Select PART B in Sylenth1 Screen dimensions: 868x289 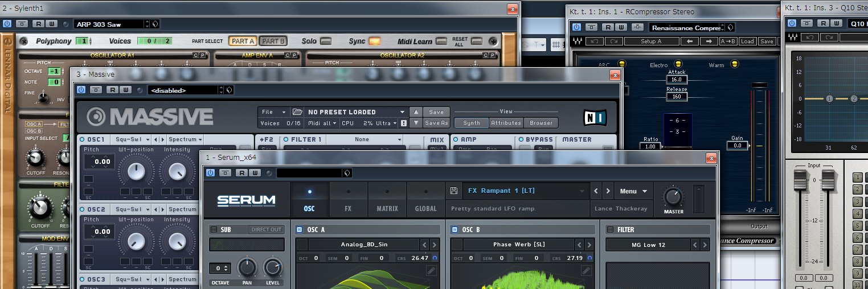pyautogui.click(x=273, y=41)
